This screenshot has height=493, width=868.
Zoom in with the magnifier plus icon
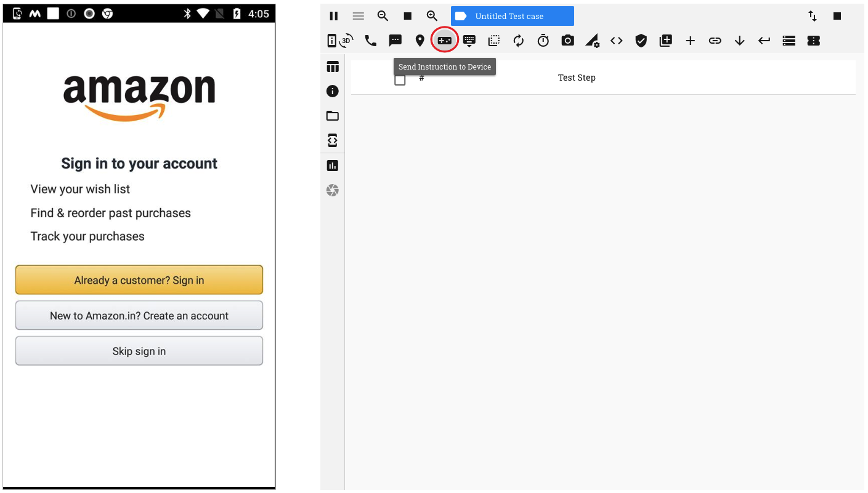point(432,16)
